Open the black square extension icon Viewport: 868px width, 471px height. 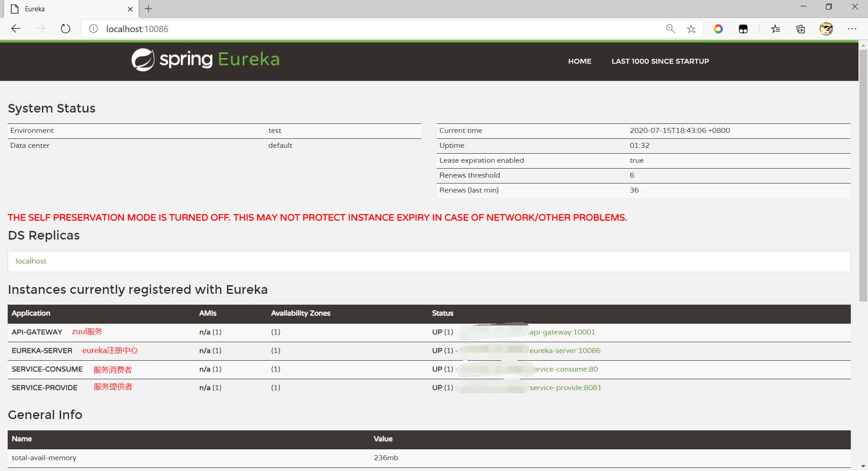743,29
